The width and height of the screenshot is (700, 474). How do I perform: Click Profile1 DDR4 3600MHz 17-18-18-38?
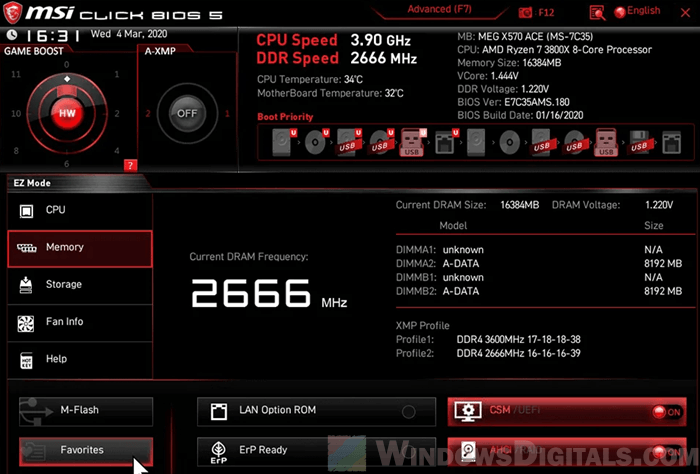pos(488,340)
